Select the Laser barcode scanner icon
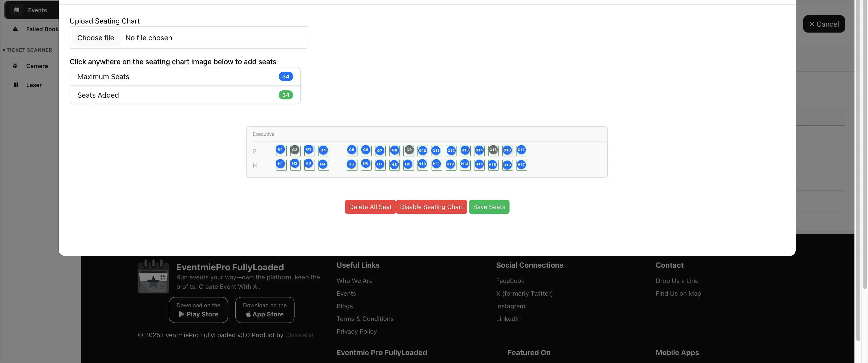This screenshot has height=363, width=868. click(x=15, y=85)
